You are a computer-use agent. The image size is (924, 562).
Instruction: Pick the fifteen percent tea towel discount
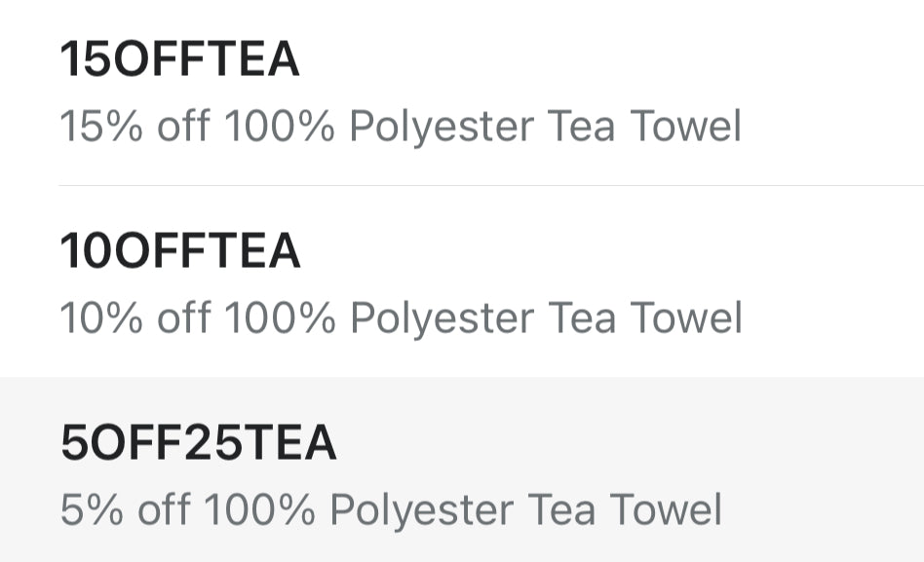coord(462,93)
